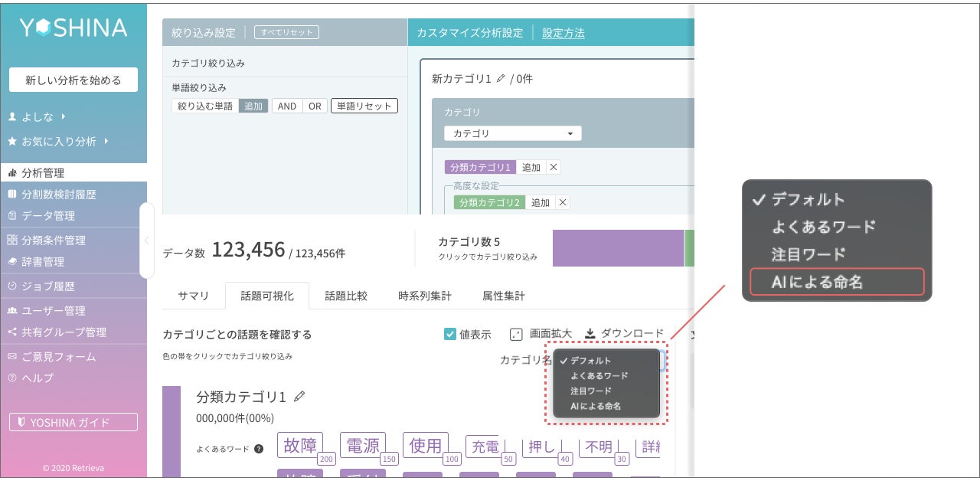Open the 設定方法 link
This screenshot has width=980, height=481.
point(563,33)
